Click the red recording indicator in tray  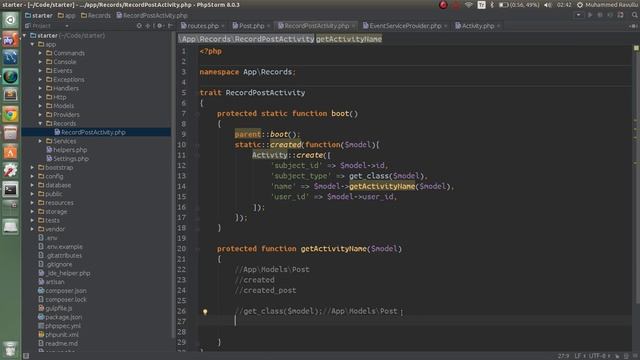pos(443,5)
